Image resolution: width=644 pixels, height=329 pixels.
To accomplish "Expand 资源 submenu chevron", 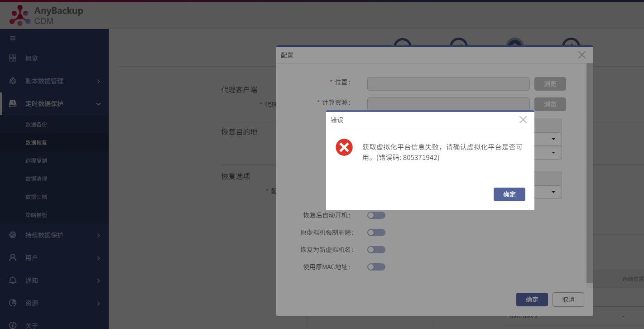I will click(x=98, y=303).
